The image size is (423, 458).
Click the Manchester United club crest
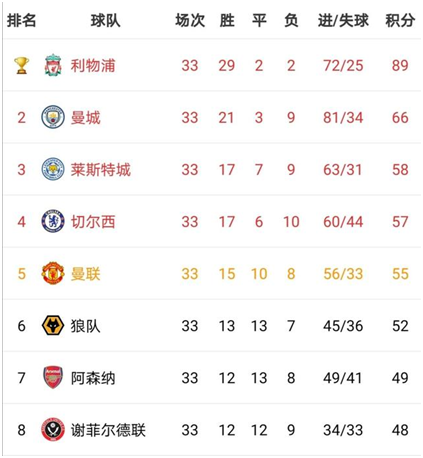click(53, 273)
